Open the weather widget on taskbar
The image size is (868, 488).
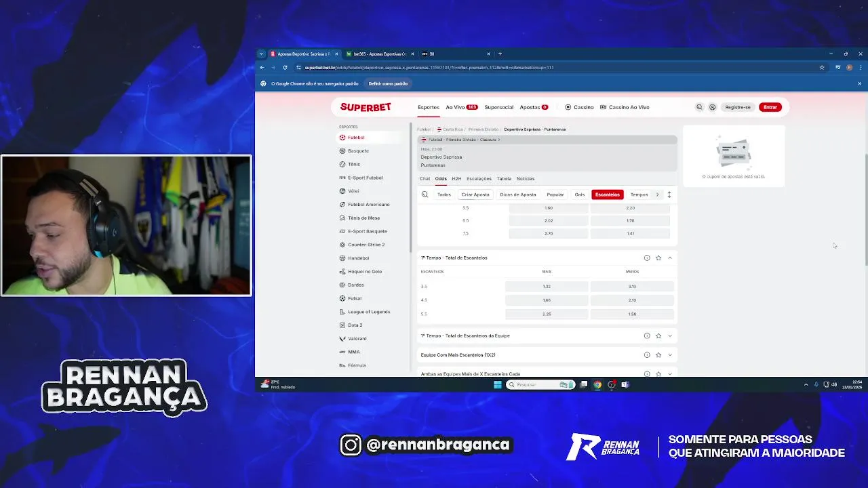[x=279, y=384]
